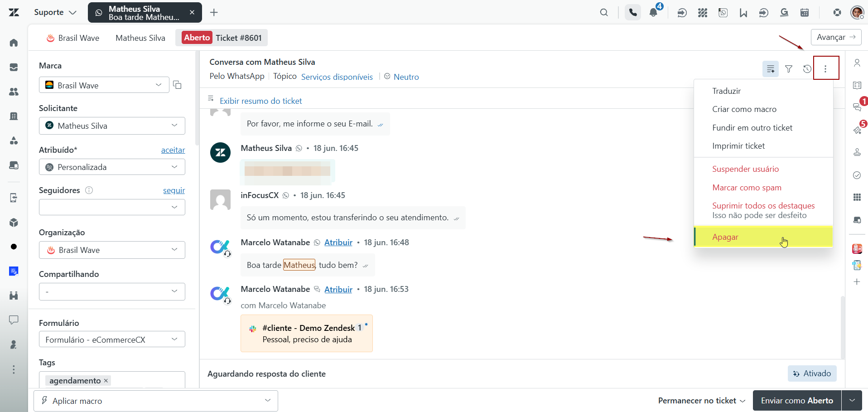Open the ticket sparkle icon with badge 5
Image resolution: width=868 pixels, height=412 pixels.
tap(857, 130)
